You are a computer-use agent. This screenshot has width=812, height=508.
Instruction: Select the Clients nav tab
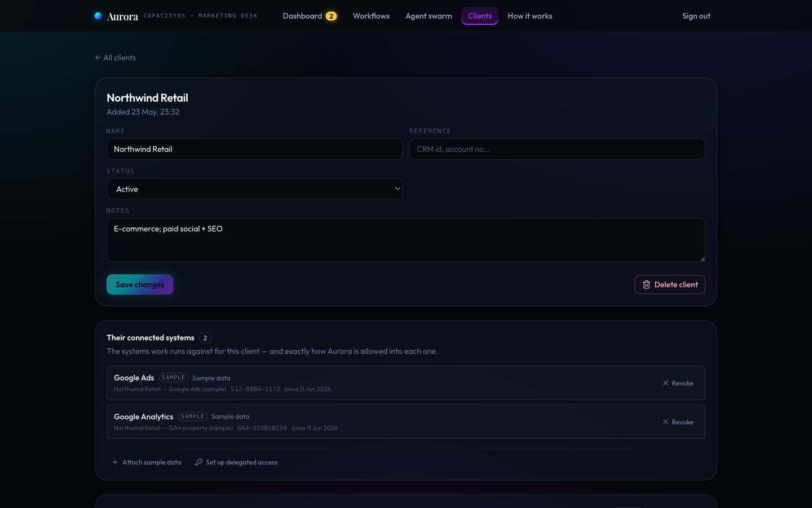click(480, 16)
